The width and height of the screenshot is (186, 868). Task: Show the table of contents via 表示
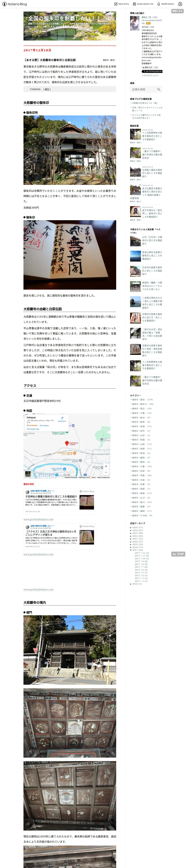(47, 89)
